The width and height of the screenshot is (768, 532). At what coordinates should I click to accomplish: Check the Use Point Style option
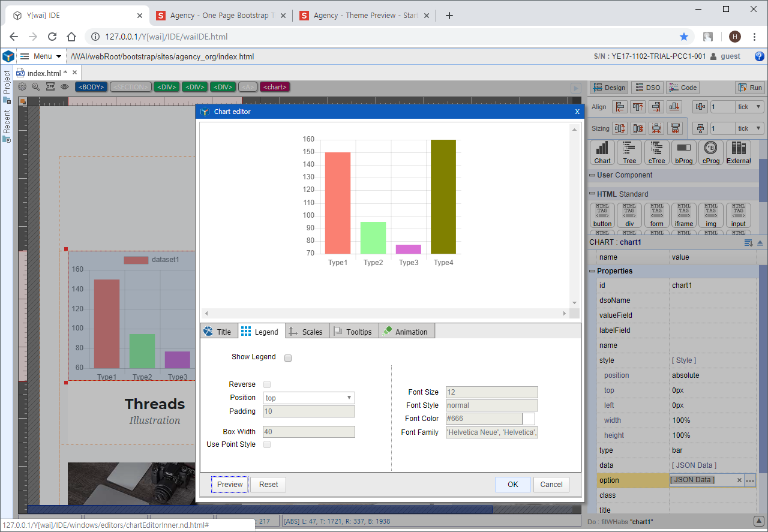click(267, 444)
